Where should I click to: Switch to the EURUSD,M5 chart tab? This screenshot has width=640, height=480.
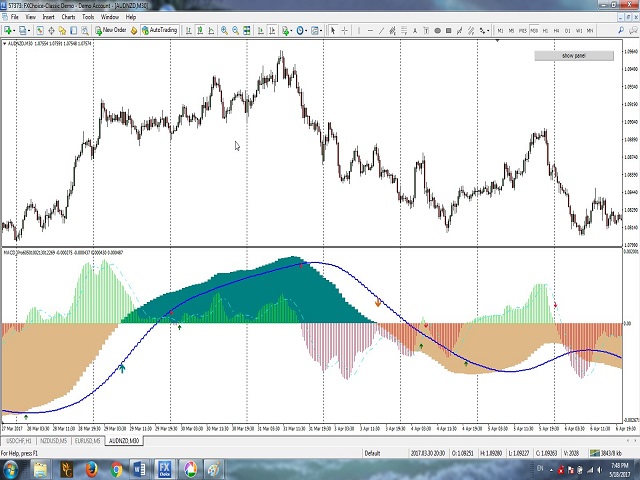[x=87, y=441]
